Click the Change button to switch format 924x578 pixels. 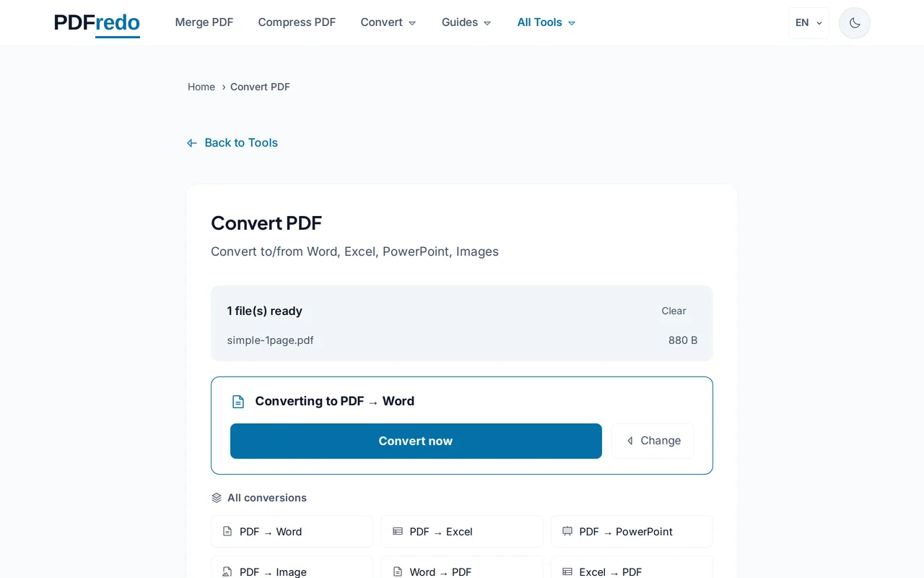[x=653, y=441]
